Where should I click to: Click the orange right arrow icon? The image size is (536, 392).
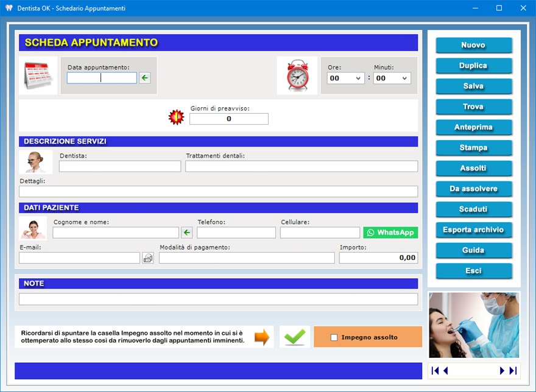[262, 337]
